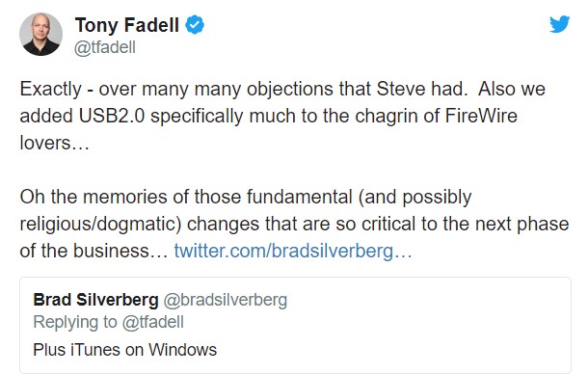The width and height of the screenshot is (588, 374).
Task: Click the tweet paragraph beginning 'Exactly - over many'
Action: pos(282,116)
